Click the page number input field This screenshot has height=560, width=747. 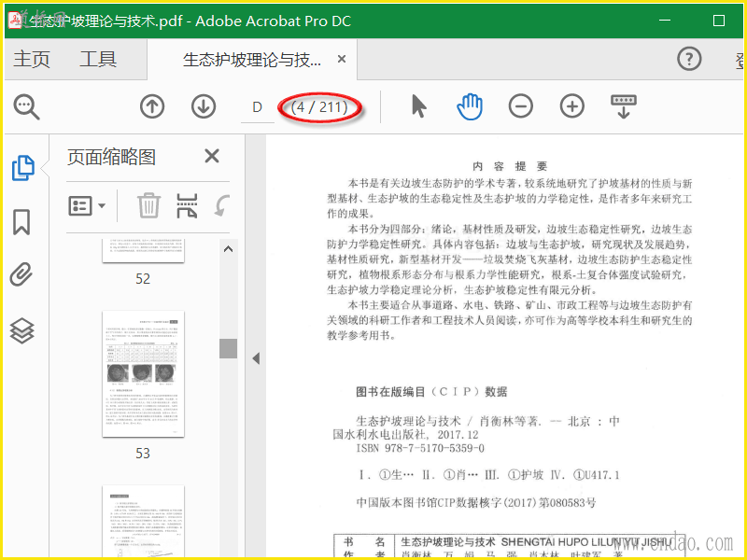(x=258, y=107)
